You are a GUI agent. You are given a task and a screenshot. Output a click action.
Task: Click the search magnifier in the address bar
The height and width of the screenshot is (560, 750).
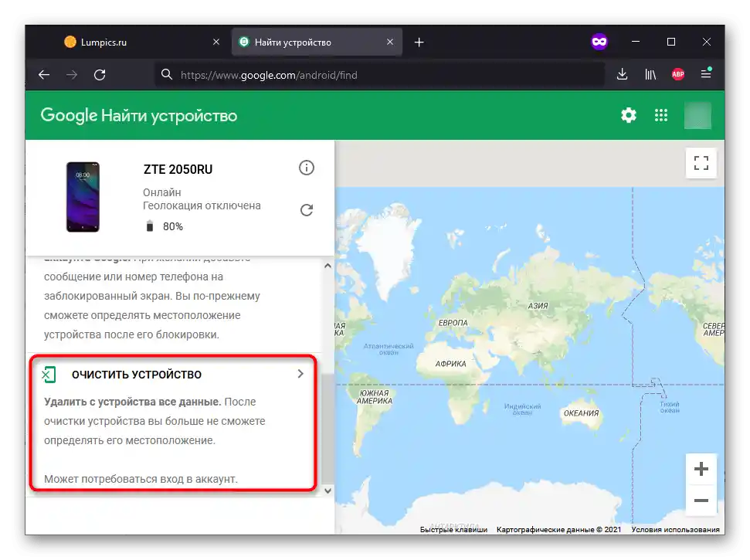(167, 75)
